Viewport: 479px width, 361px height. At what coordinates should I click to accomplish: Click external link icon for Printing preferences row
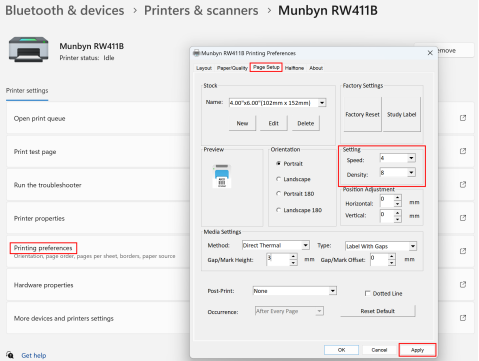[x=463, y=251]
